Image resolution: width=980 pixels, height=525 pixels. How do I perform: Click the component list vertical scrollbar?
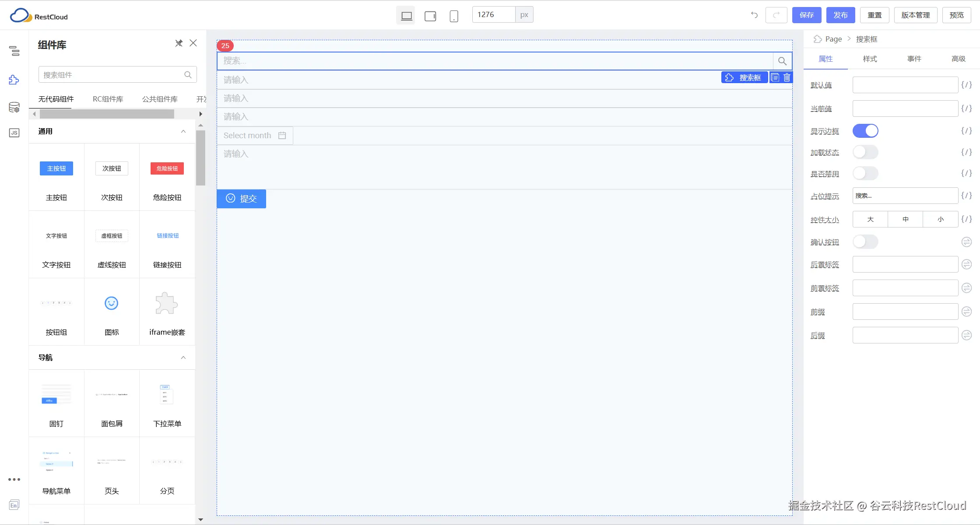[200, 158]
